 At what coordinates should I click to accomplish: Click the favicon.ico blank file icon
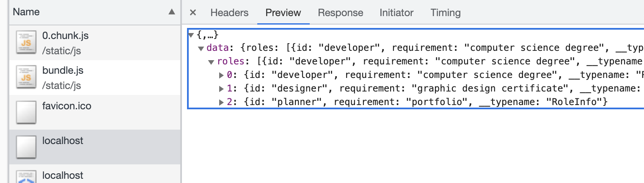26,112
